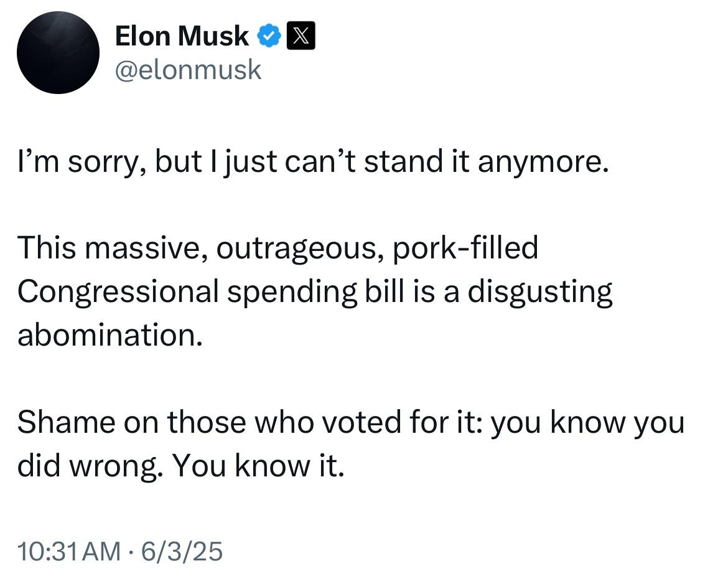Click the X affiliation badge icon
The height and width of the screenshot is (576, 728).
click(x=301, y=35)
